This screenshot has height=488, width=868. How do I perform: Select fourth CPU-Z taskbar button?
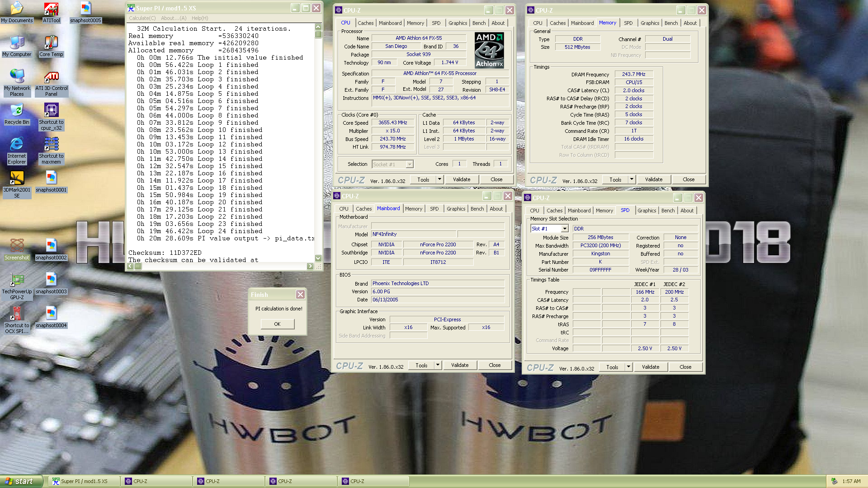[373, 481]
